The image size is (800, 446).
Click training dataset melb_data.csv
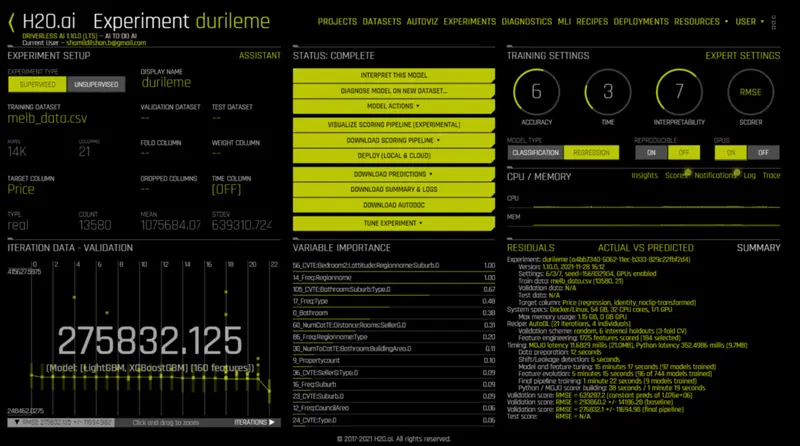click(x=47, y=118)
